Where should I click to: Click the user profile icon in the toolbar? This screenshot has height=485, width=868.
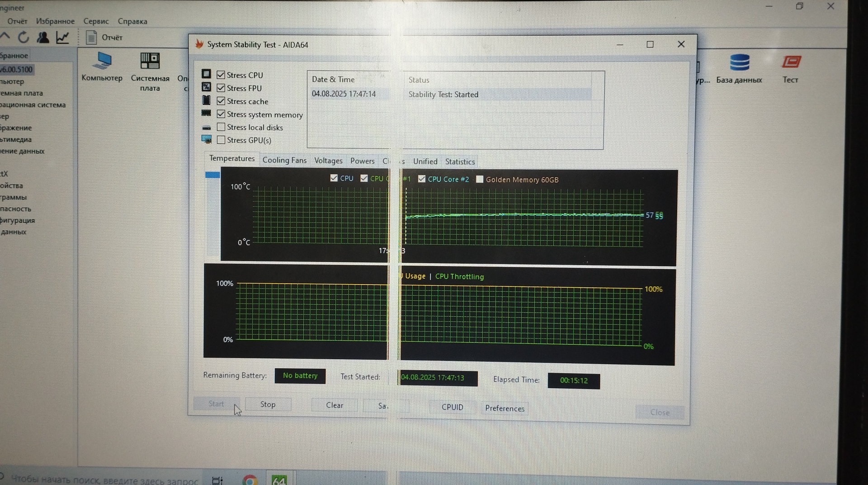(x=43, y=38)
